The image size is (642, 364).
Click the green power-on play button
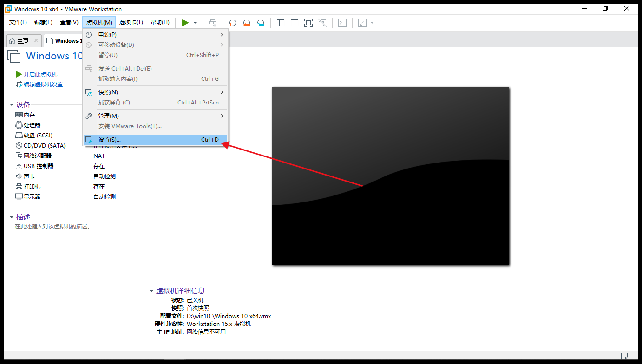[185, 23]
